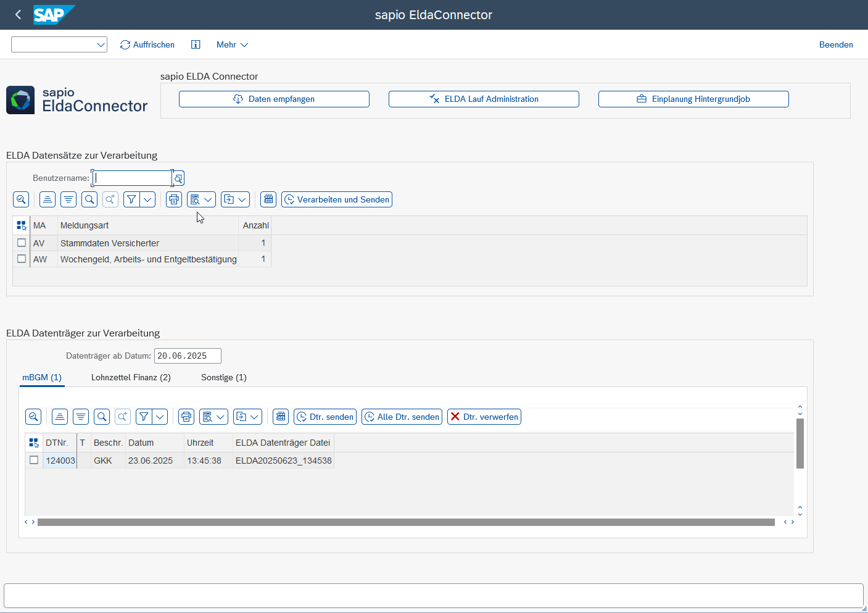The height and width of the screenshot is (613, 868).
Task: Click the Datenträger table vertical scrollbar
Action: coord(800,443)
